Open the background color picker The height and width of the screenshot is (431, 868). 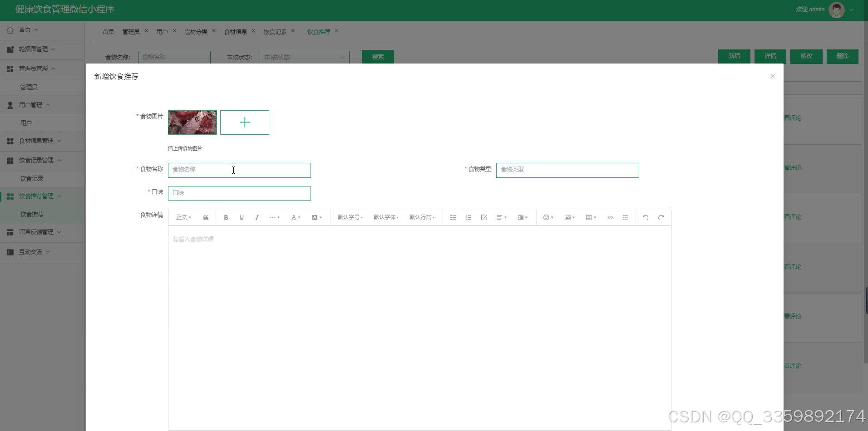(x=317, y=217)
